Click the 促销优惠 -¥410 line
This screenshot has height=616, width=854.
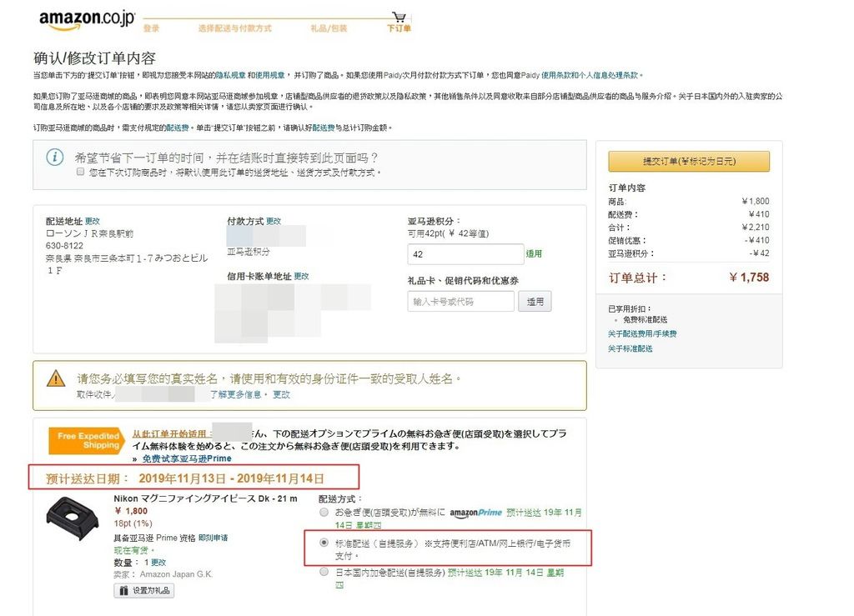tap(688, 240)
